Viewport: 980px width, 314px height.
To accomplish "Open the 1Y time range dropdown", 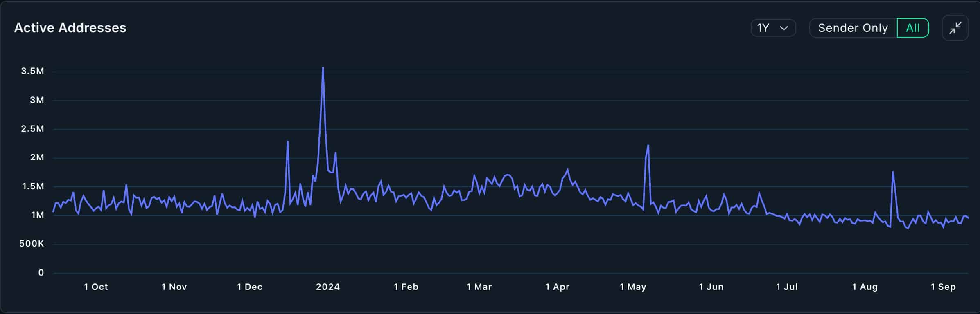I will [x=773, y=28].
